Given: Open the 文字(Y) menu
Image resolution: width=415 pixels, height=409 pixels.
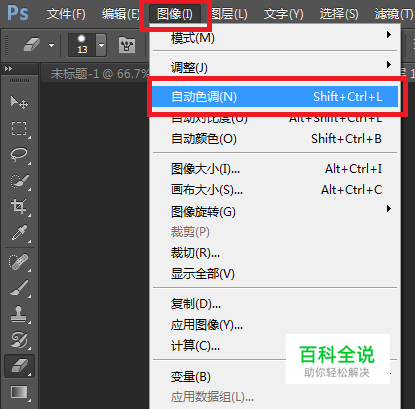Looking at the screenshot, I should pyautogui.click(x=283, y=14).
